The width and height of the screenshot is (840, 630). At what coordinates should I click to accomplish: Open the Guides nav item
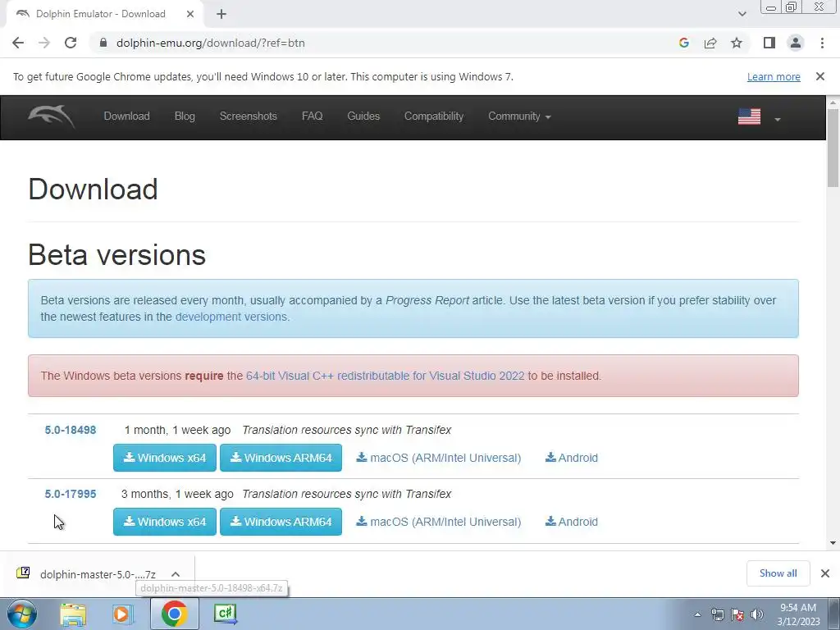point(363,116)
